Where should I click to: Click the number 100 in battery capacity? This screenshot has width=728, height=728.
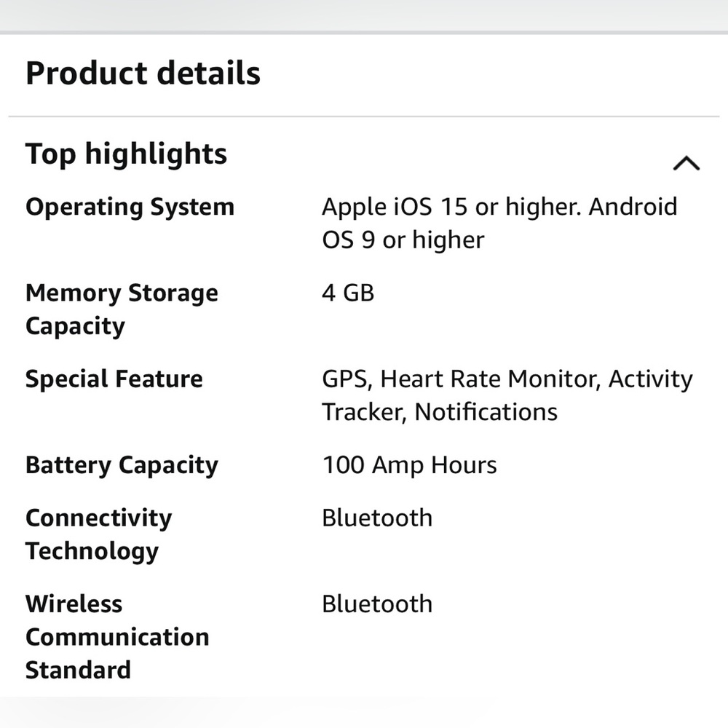(343, 465)
